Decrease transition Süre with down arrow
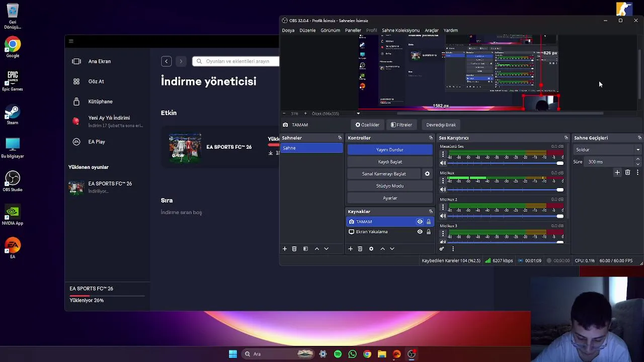644x362 pixels. click(638, 164)
